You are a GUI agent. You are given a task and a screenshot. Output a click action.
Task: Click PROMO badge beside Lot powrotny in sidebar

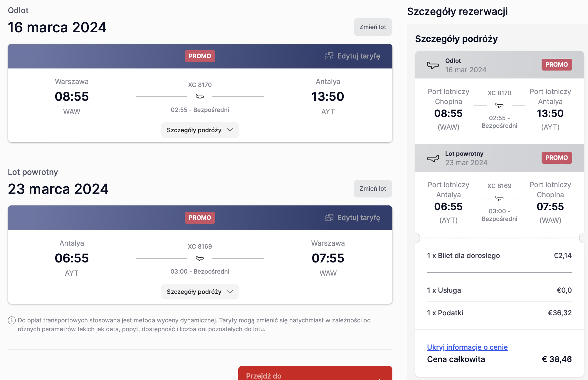tap(557, 158)
